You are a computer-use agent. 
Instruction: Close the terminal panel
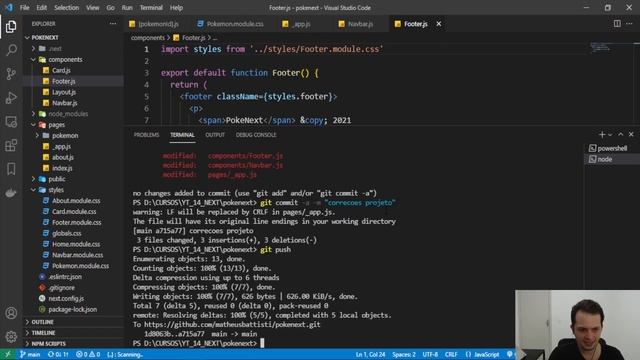pos(631,134)
